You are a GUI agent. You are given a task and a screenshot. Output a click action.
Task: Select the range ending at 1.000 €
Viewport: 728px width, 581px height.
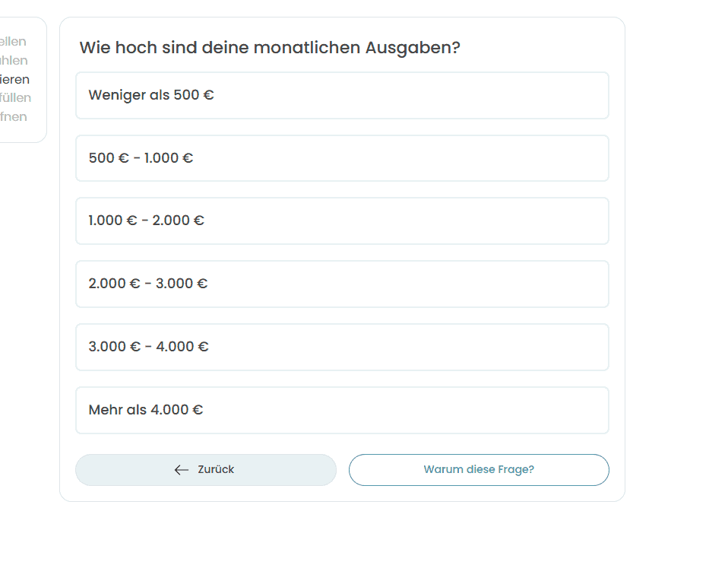tap(342, 158)
